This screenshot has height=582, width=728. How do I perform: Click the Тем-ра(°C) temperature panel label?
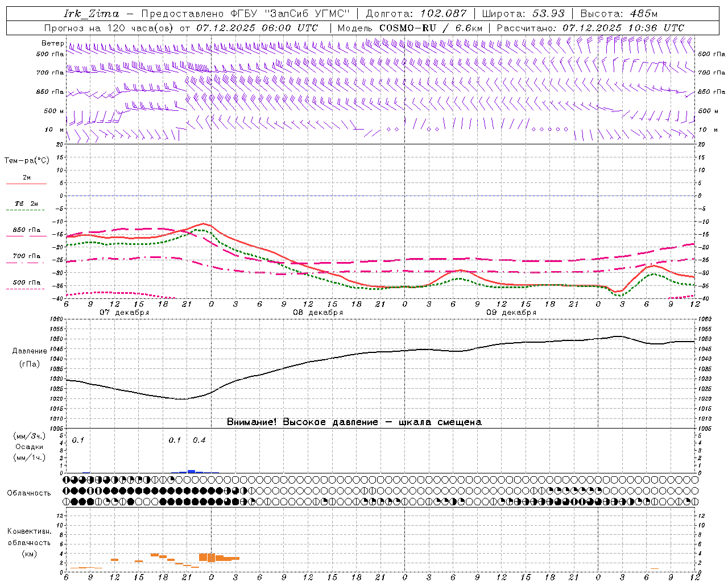(x=27, y=161)
